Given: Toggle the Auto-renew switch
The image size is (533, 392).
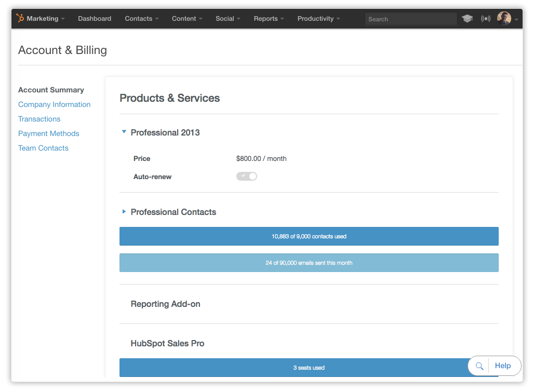Looking at the screenshot, I should [x=246, y=177].
